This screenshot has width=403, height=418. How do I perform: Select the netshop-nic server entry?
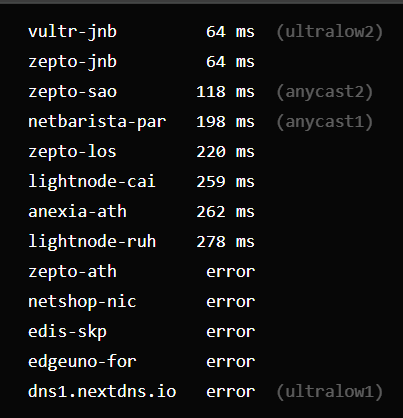pos(82,302)
